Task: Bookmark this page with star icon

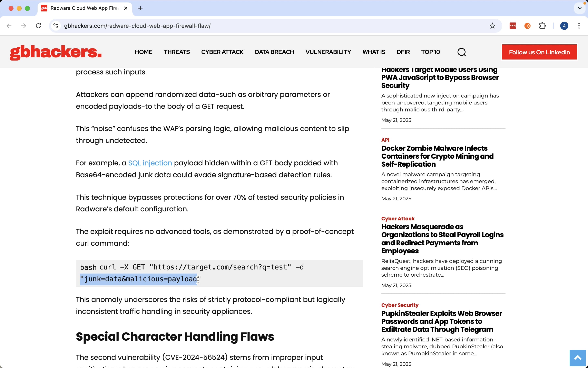Action: click(492, 26)
